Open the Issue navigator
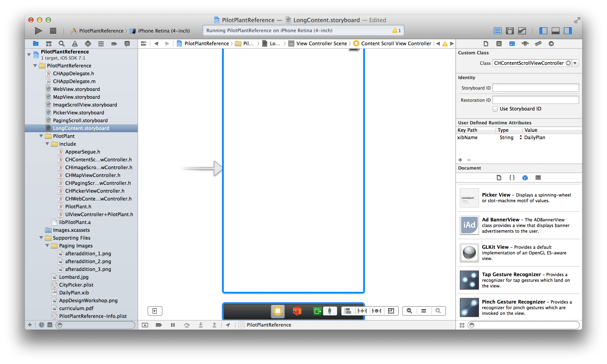 [x=75, y=44]
